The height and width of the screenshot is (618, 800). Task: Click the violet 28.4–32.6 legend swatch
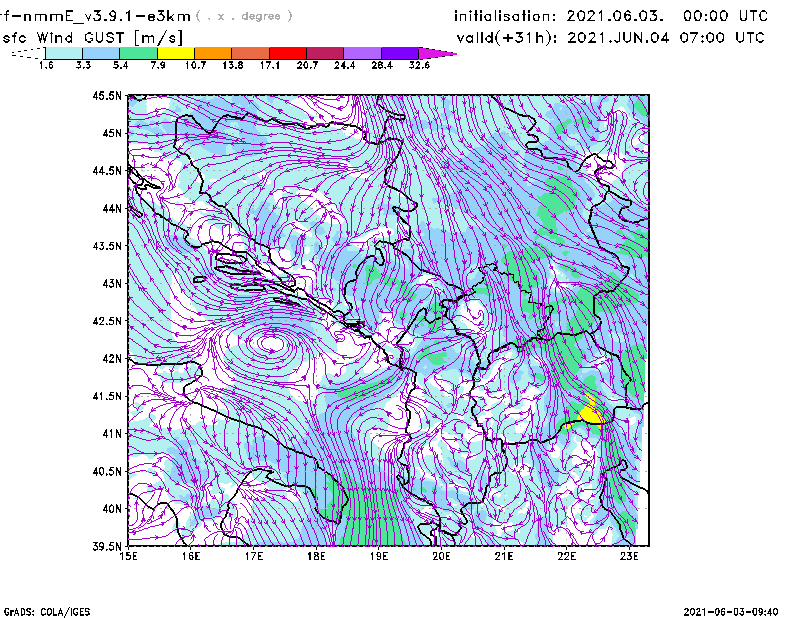(399, 53)
